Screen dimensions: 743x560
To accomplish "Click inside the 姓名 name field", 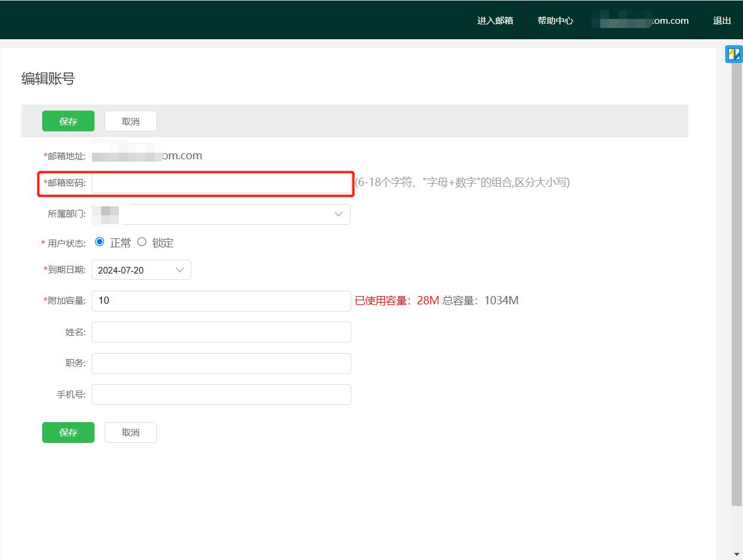I will pyautogui.click(x=221, y=332).
